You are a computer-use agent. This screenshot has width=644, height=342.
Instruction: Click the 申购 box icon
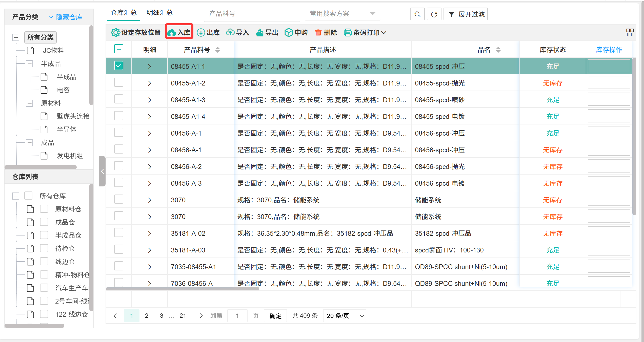coord(289,33)
